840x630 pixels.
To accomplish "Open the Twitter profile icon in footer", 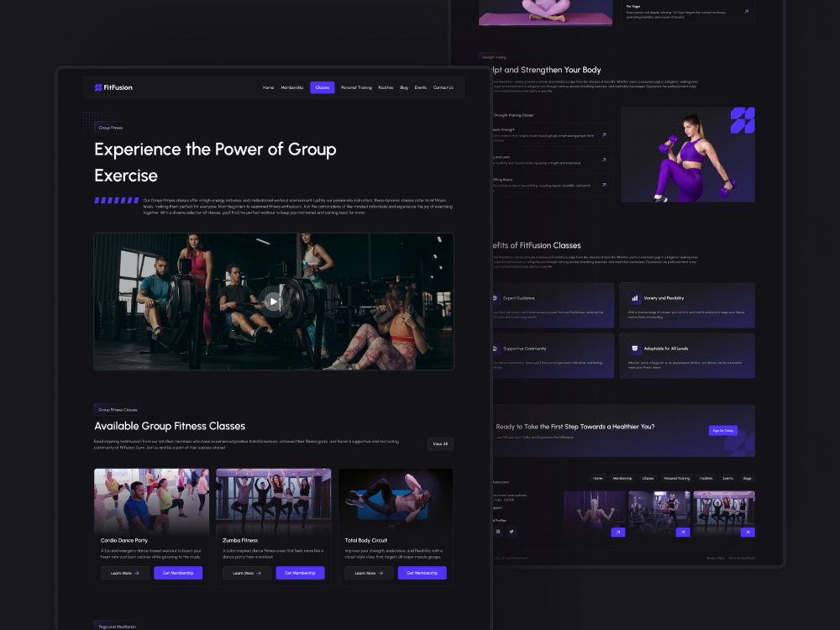I will [511, 531].
